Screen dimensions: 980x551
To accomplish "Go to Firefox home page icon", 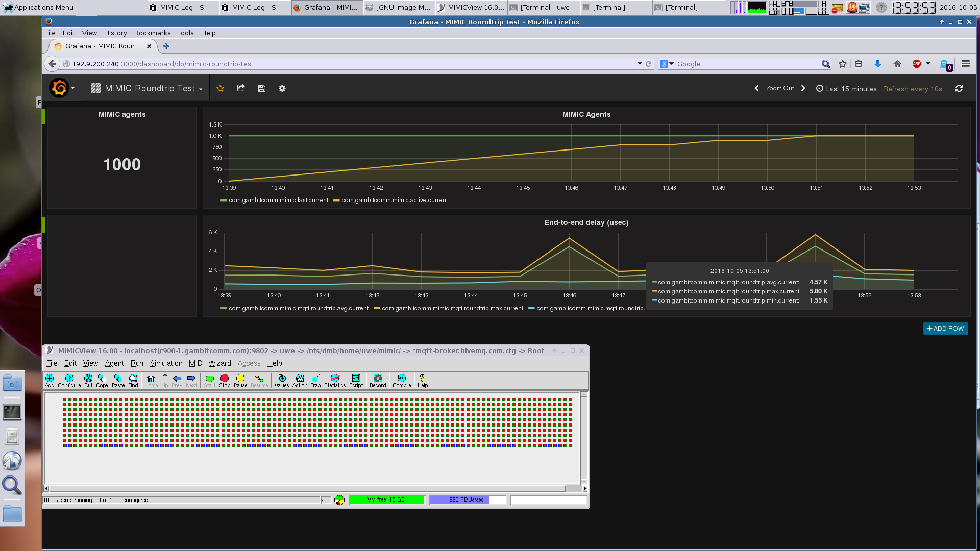I will [897, 64].
